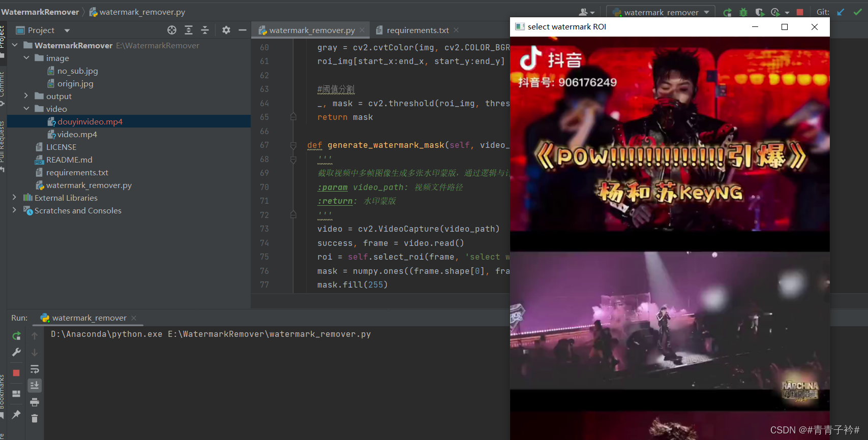This screenshot has height=440, width=868.
Task: Close the requirements.txt editor tab
Action: [x=456, y=30]
